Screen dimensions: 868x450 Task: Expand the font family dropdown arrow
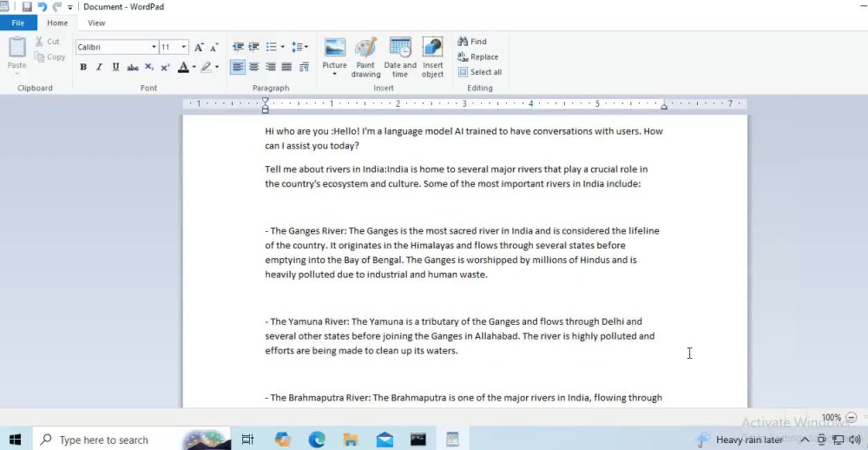[x=154, y=47]
